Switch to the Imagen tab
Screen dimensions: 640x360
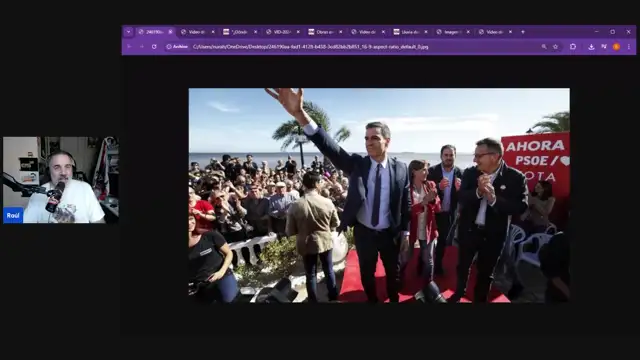(452, 32)
